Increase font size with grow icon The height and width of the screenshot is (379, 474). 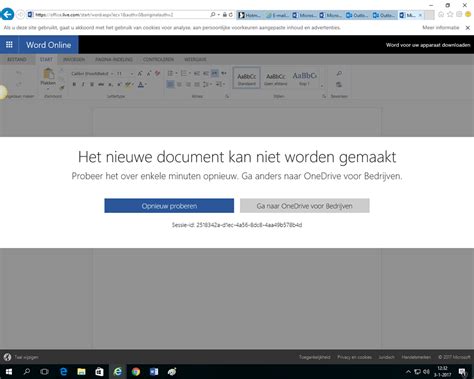[x=140, y=73]
